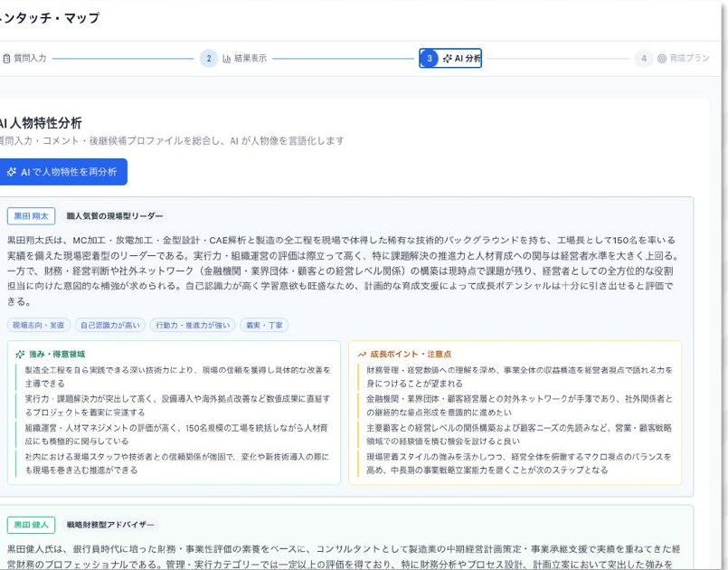Click the sparkle icon in the AI 分析 step

(x=447, y=59)
